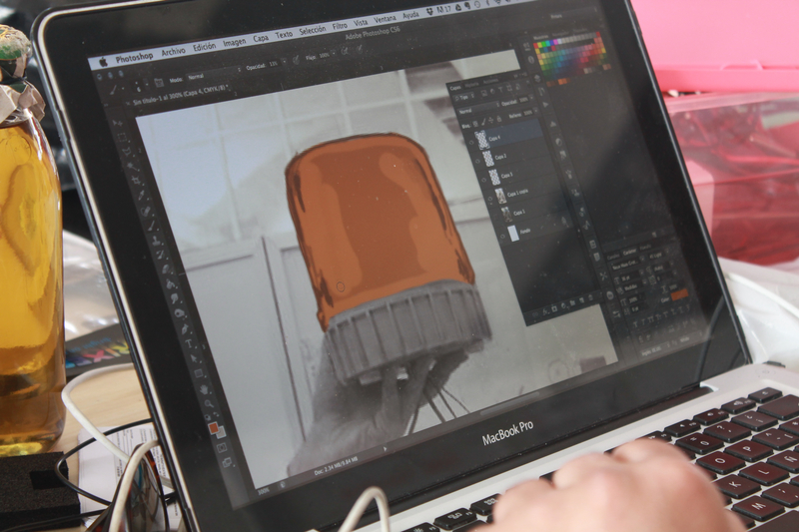Open the Capa menu
The image size is (799, 532).
coord(261,38)
